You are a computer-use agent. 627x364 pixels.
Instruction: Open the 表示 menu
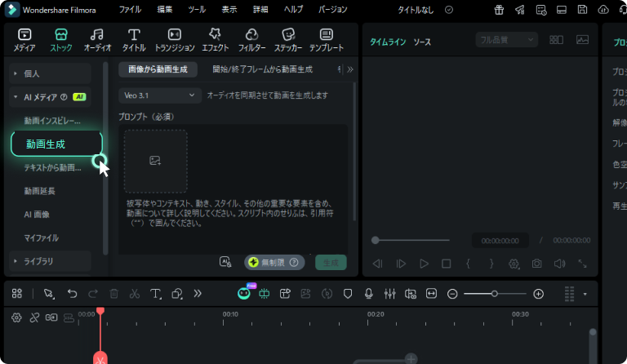tap(229, 10)
